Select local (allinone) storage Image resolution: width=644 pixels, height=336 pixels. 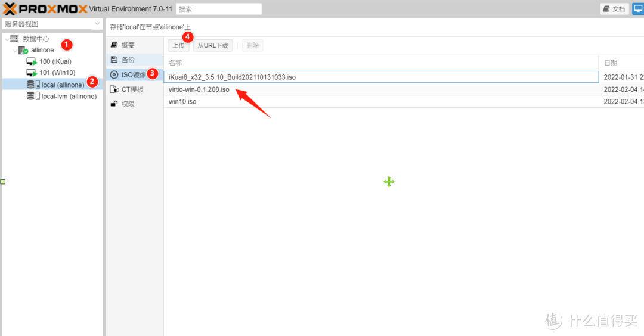(x=63, y=85)
